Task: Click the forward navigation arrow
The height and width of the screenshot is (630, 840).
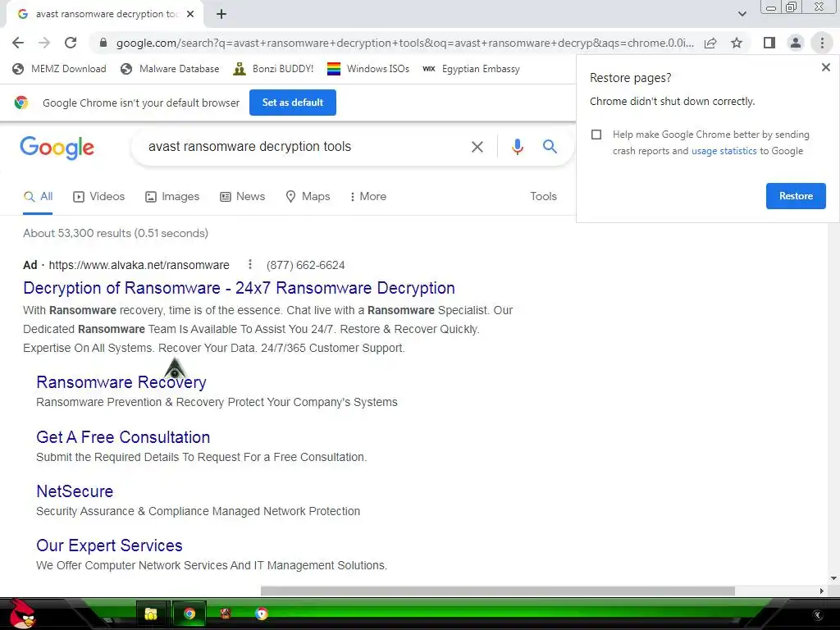Action: tap(44, 43)
